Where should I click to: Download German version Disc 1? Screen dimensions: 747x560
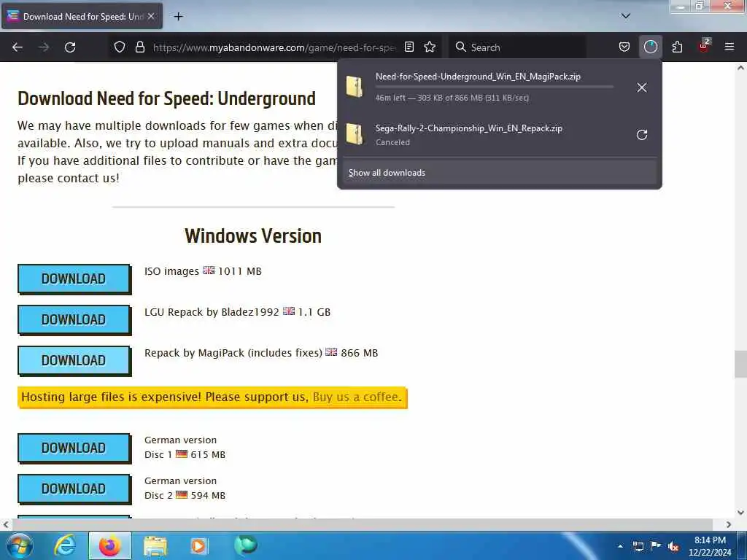coord(74,448)
